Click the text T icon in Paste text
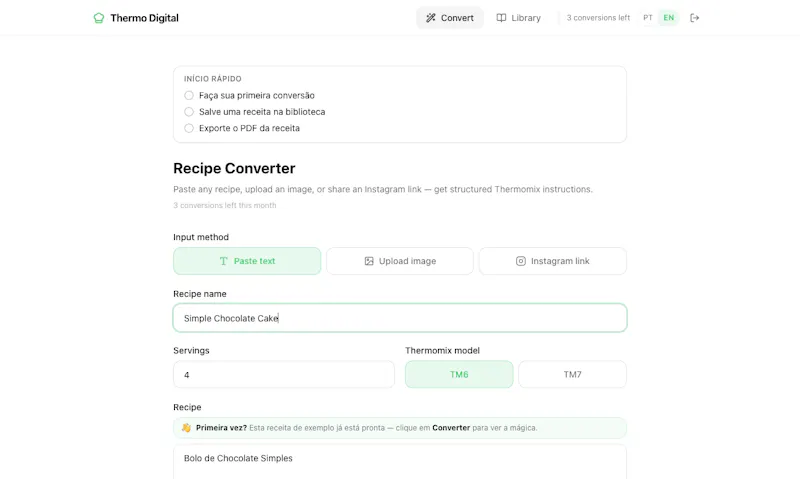Image resolution: width=800 pixels, height=479 pixels. (223, 261)
